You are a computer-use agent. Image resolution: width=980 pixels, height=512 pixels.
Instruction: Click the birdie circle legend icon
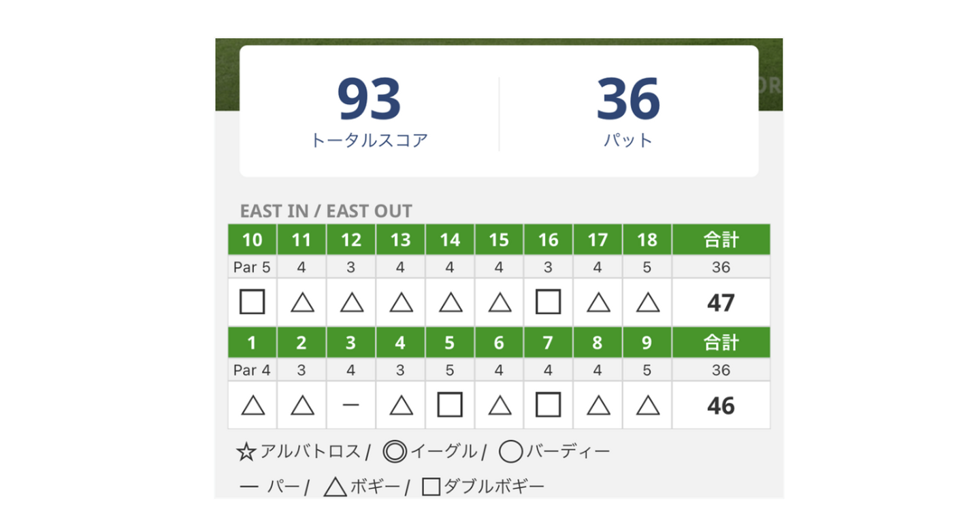(x=510, y=451)
